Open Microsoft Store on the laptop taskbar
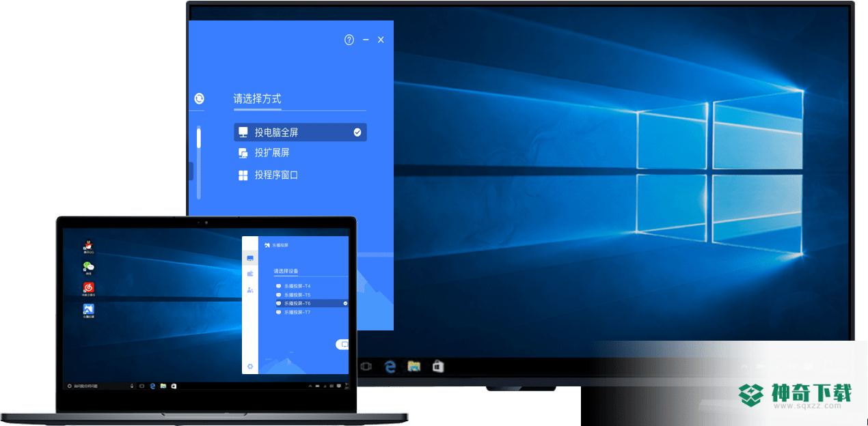 coord(174,386)
